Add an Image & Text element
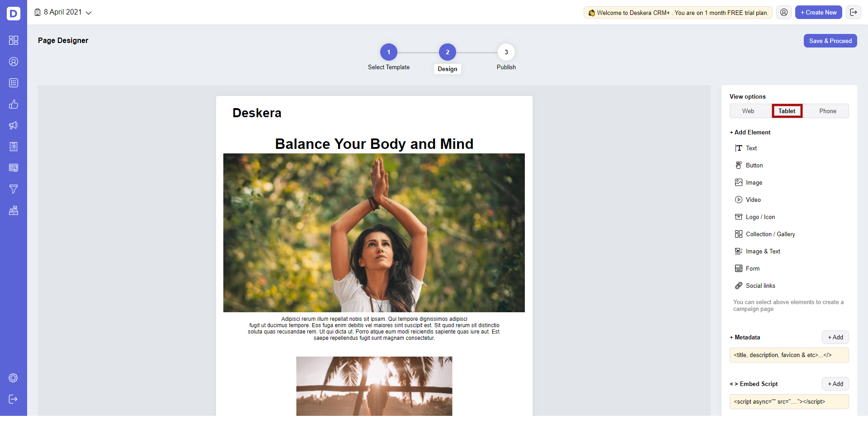 click(758, 251)
